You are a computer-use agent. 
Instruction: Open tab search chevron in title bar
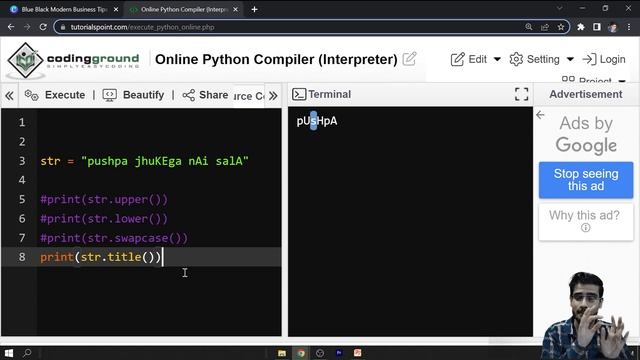point(559,8)
